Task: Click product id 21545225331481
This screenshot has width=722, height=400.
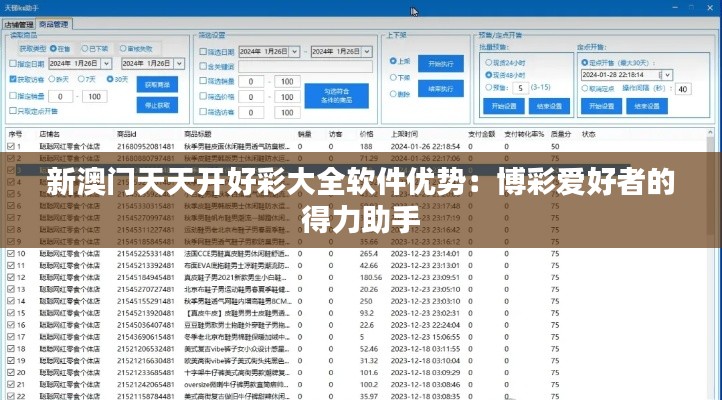Action: [146, 253]
